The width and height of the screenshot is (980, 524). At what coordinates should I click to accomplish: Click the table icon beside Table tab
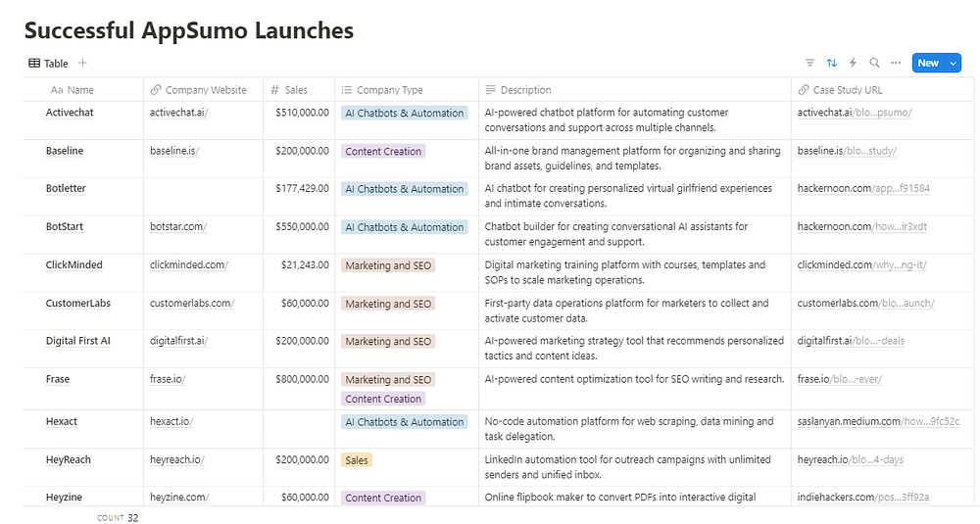coord(34,63)
